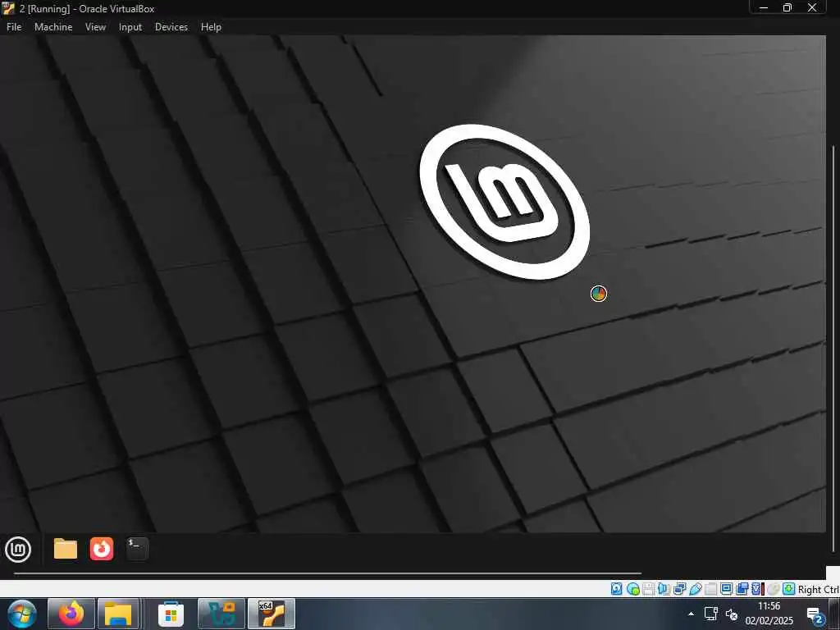Click the VM window horizontal scrollbar
This screenshot has height=630, width=840.
pyautogui.click(x=327, y=573)
